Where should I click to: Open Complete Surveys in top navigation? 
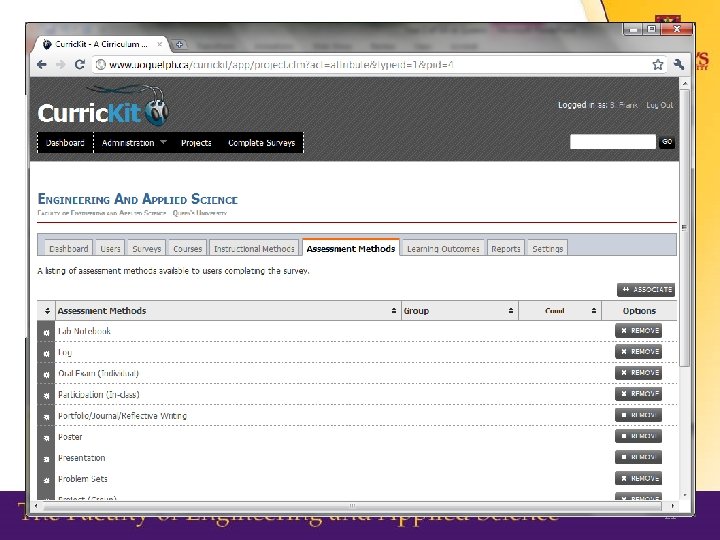pyautogui.click(x=262, y=143)
